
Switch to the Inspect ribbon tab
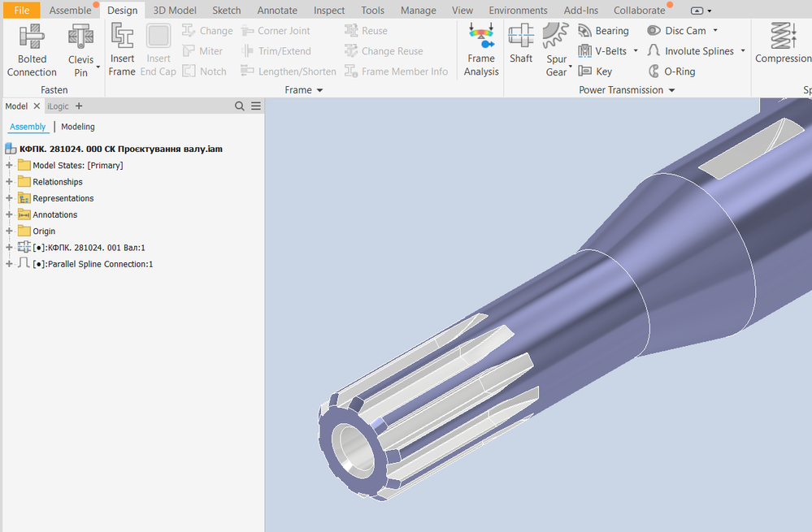pyautogui.click(x=329, y=11)
